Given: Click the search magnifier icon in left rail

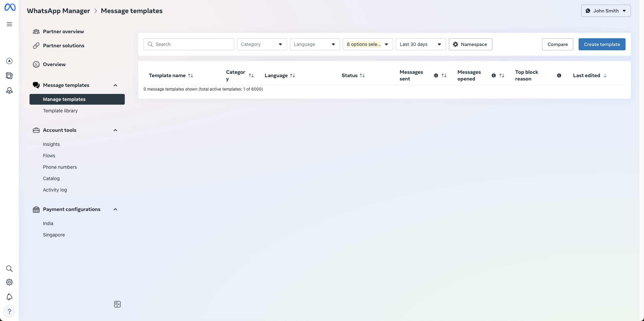Looking at the screenshot, I should [x=9, y=269].
